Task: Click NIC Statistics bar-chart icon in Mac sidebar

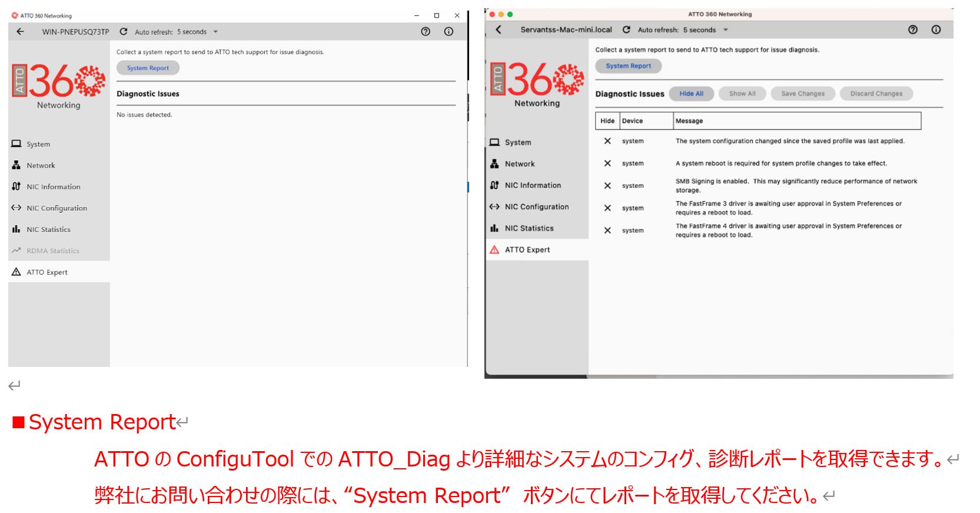Action: coord(494,228)
